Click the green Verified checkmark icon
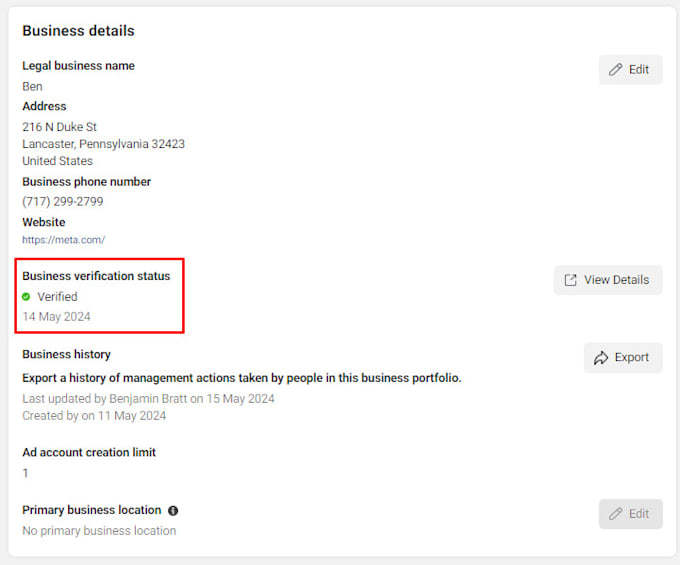Viewport: 680px width, 565px height. point(26,297)
